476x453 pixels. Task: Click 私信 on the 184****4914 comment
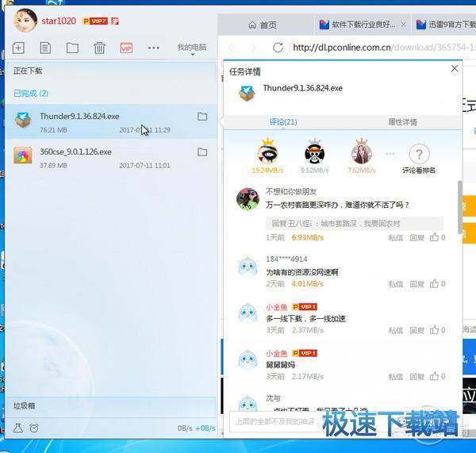pyautogui.click(x=396, y=284)
